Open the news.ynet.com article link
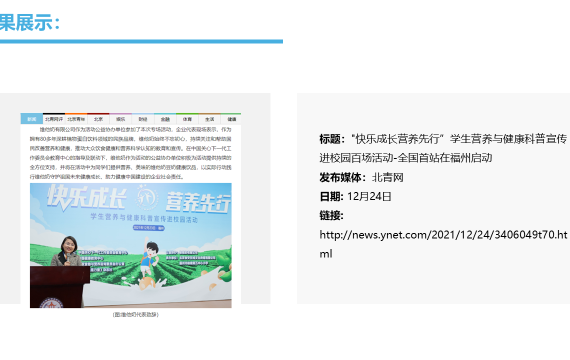Image resolution: width=570 pixels, height=360 pixels. [443, 244]
